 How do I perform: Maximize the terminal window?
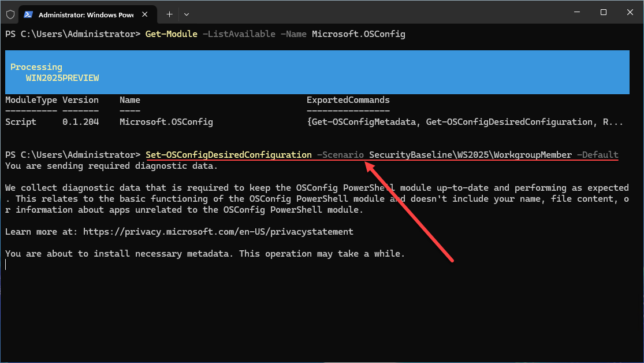tap(603, 12)
